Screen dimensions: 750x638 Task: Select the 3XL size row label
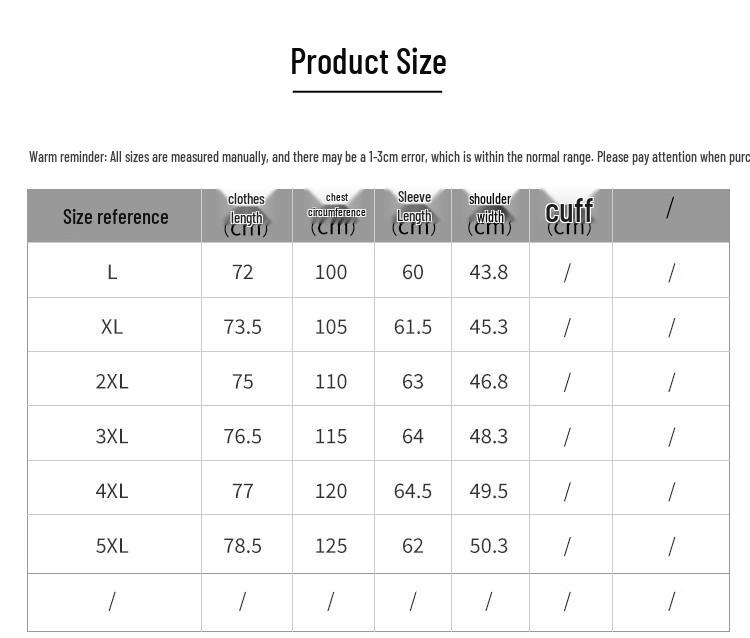[x=112, y=436]
